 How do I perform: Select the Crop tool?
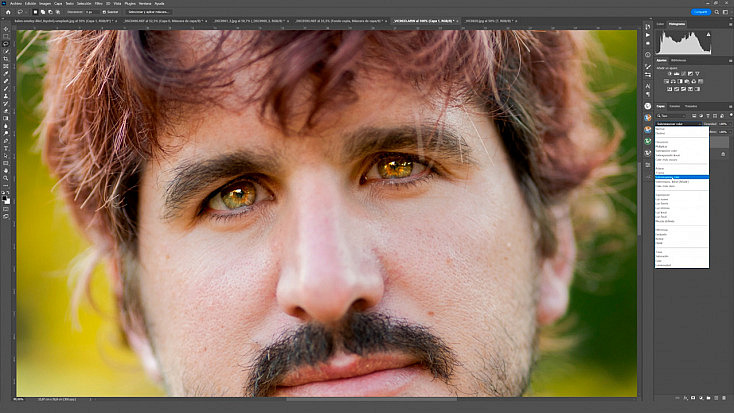point(6,59)
